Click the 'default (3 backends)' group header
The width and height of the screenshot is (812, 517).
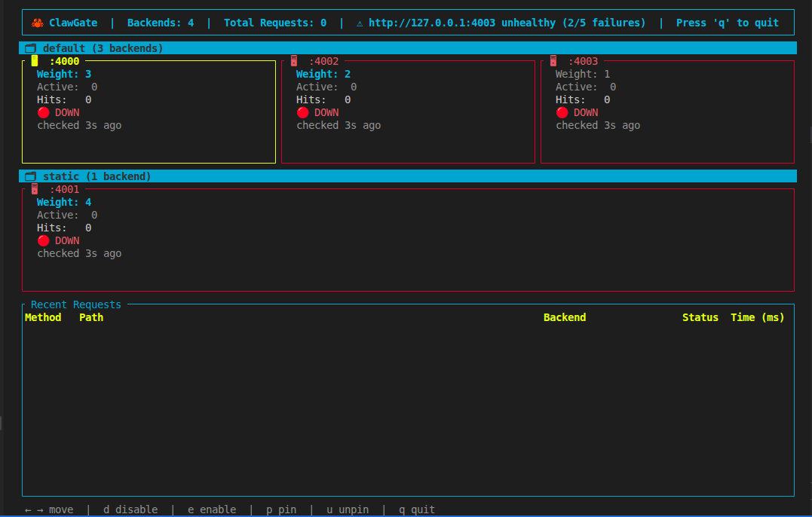tap(408, 48)
